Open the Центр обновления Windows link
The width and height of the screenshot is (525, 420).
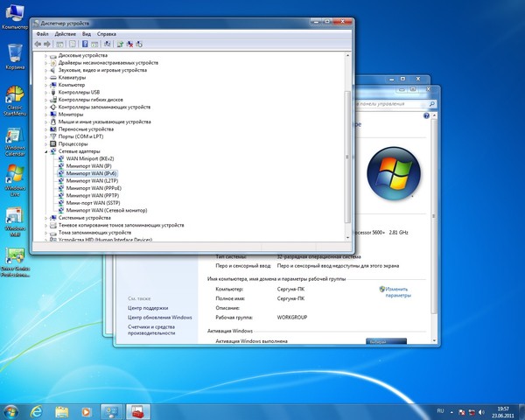[x=160, y=318]
